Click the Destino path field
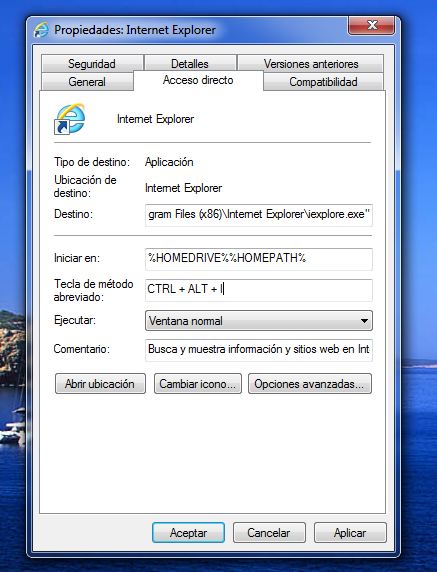The width and height of the screenshot is (437, 572). (259, 215)
